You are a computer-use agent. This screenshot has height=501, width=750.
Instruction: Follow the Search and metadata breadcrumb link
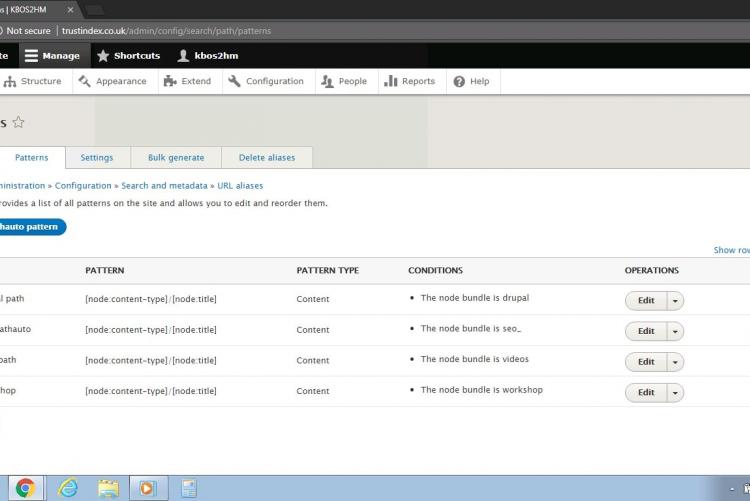pyautogui.click(x=164, y=186)
